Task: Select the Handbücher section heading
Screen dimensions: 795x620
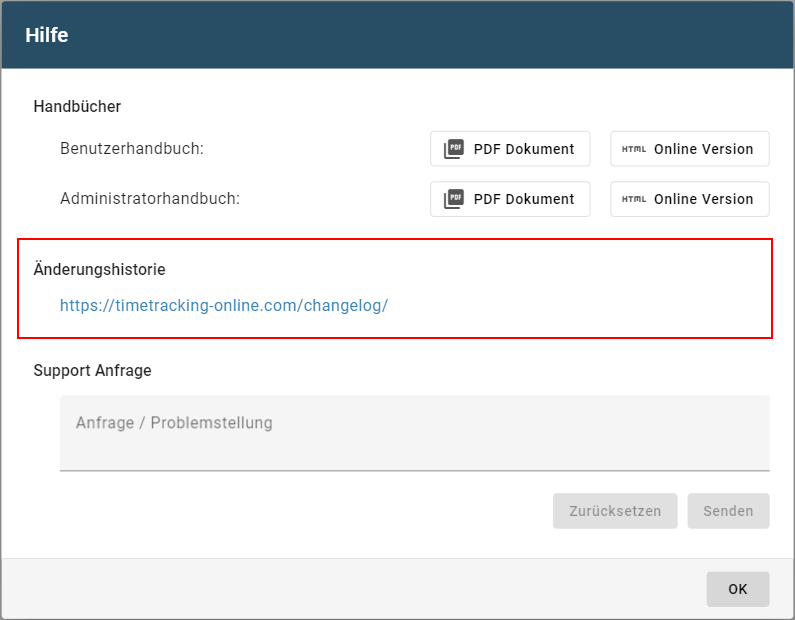Action: (x=77, y=106)
